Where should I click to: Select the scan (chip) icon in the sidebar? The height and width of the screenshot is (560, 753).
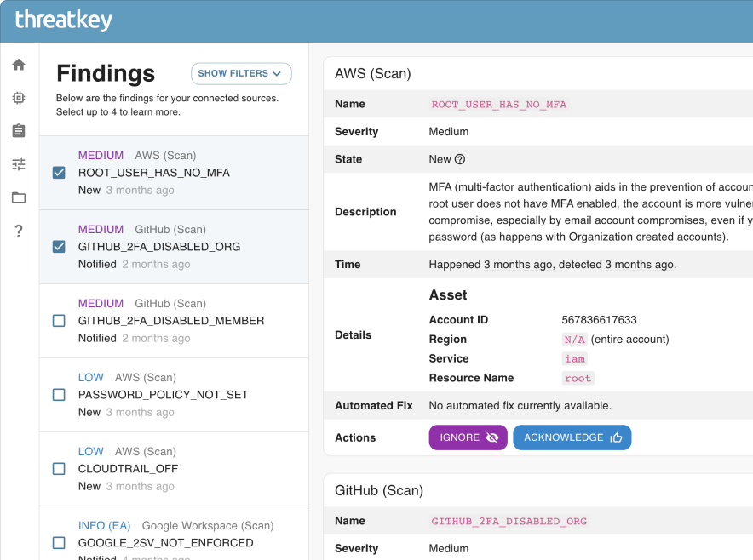point(18,97)
